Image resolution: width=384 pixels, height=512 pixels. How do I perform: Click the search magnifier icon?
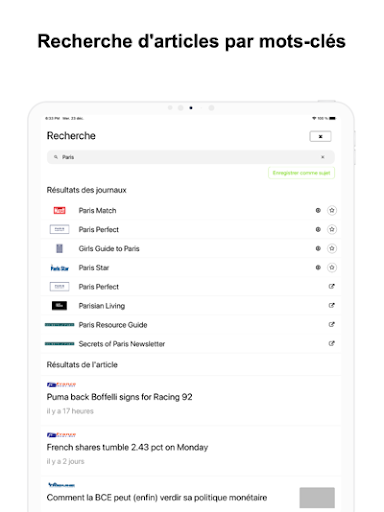click(x=56, y=157)
